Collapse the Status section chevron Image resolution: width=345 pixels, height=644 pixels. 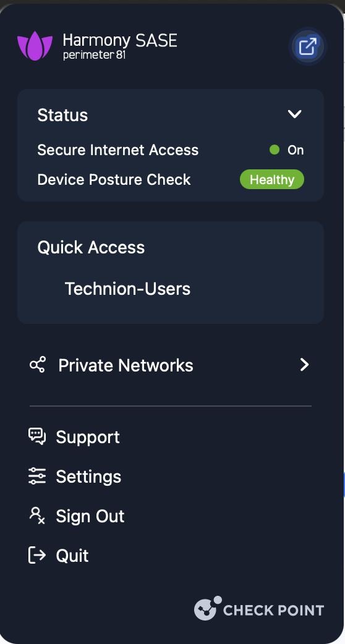(295, 114)
